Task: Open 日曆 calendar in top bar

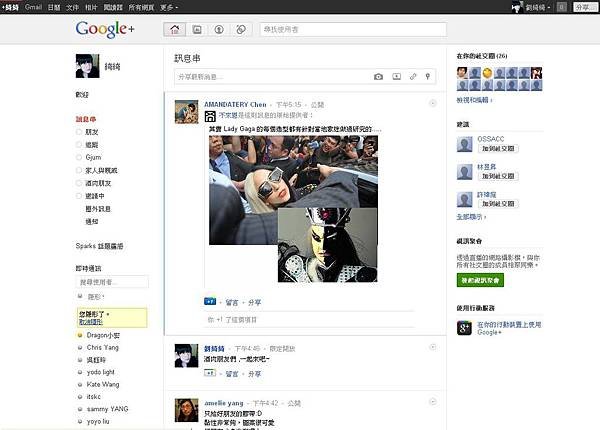Action: [x=54, y=7]
